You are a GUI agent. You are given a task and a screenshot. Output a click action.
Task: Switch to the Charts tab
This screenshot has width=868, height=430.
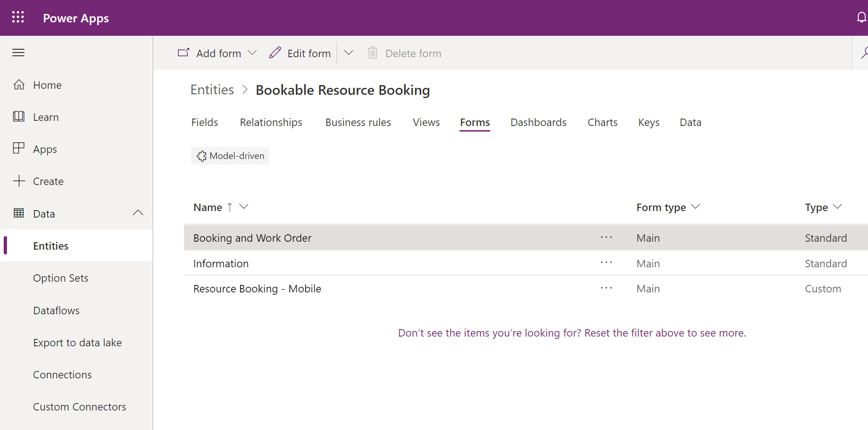click(x=602, y=122)
